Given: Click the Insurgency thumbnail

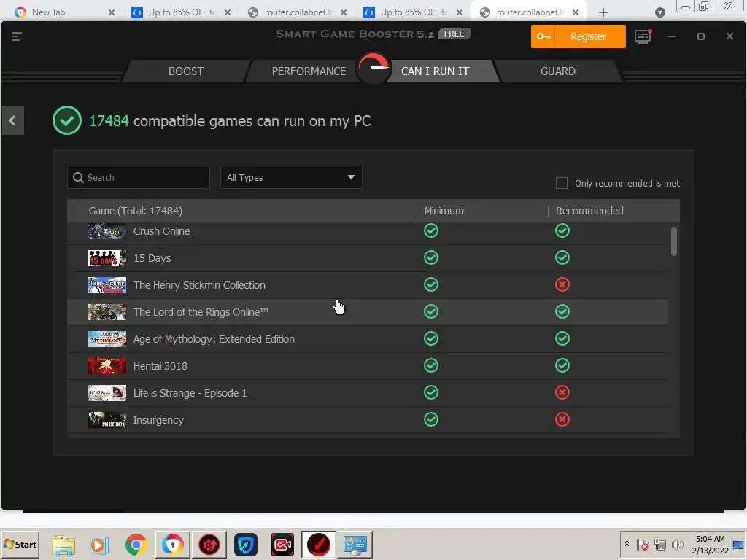Looking at the screenshot, I should click(107, 420).
